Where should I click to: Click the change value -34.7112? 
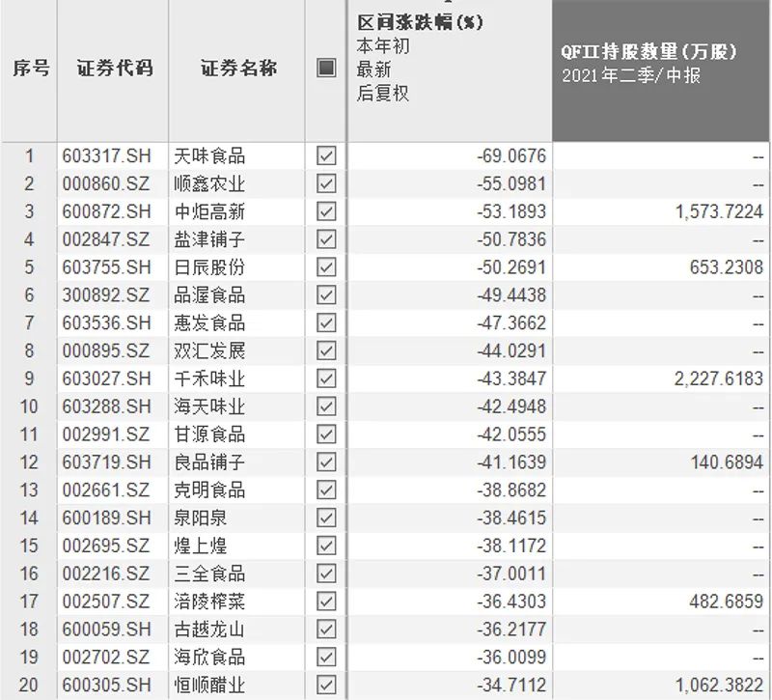511,685
